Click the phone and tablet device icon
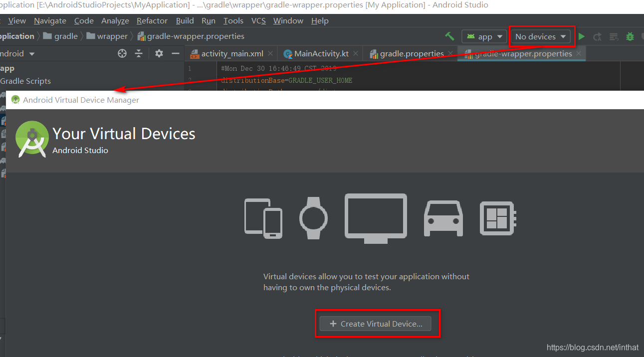This screenshot has height=357, width=644. (263, 218)
